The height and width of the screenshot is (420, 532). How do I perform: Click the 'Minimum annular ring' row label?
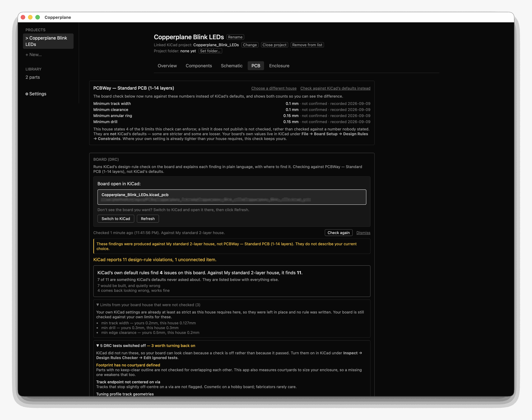click(x=112, y=115)
